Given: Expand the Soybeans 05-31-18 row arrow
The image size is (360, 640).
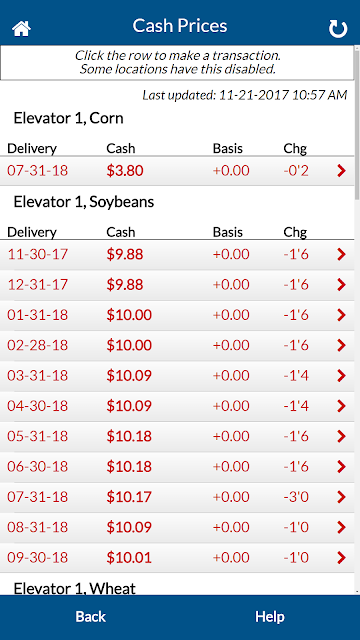Looking at the screenshot, I should point(341,436).
